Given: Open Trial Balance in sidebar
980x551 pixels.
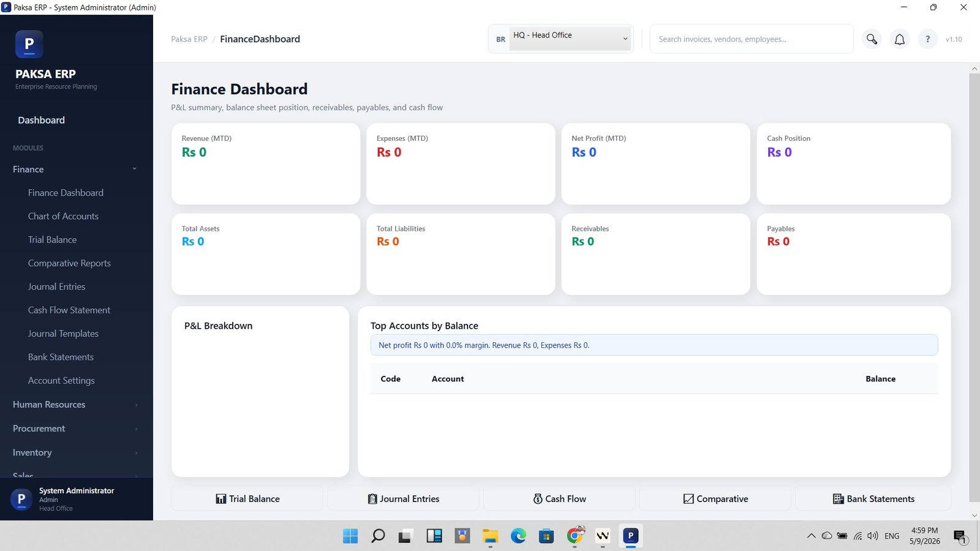Looking at the screenshot, I should tap(52, 240).
